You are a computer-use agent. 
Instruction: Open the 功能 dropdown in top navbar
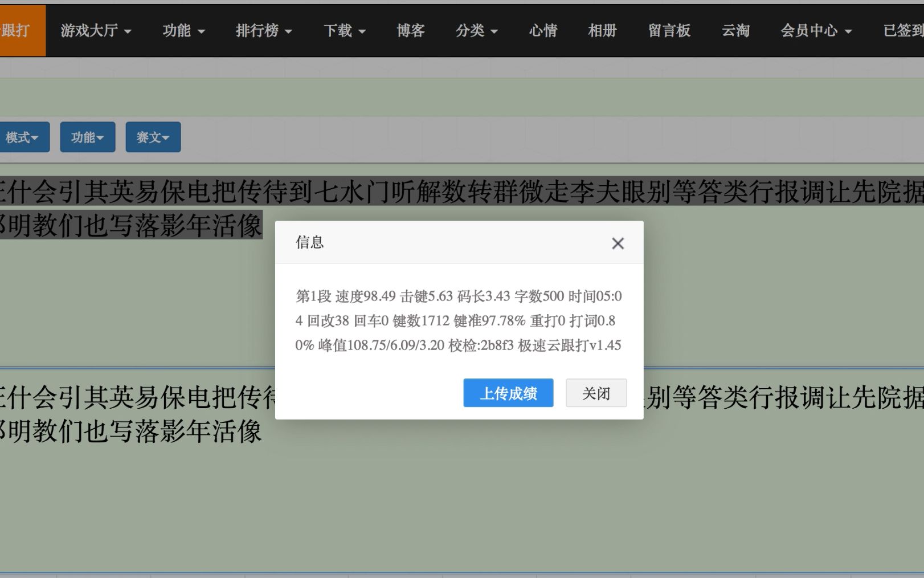point(183,31)
